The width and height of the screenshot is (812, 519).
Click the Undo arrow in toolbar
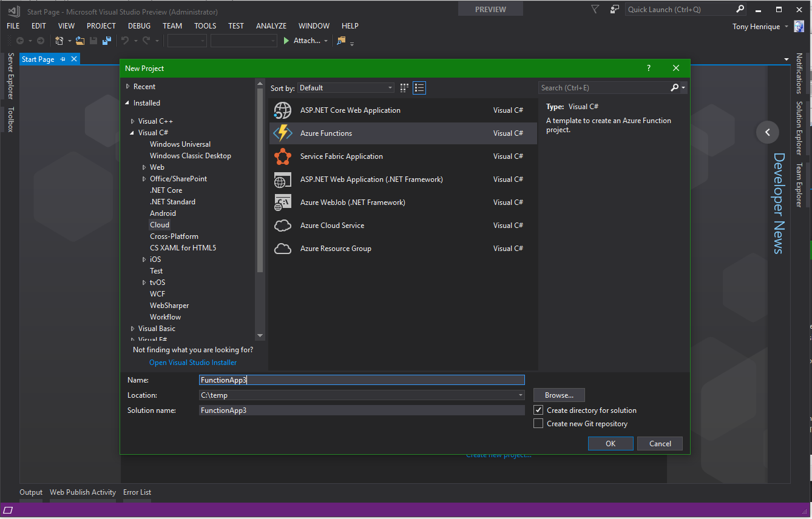coord(125,41)
